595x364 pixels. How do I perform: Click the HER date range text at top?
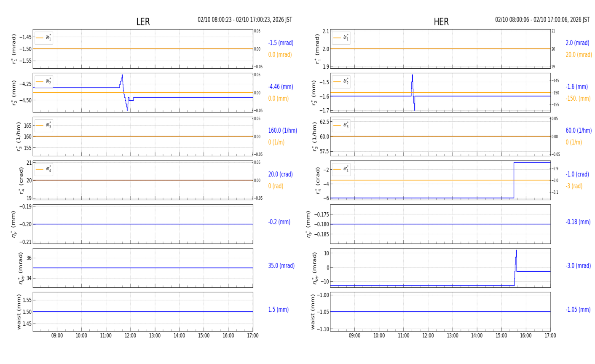point(542,20)
